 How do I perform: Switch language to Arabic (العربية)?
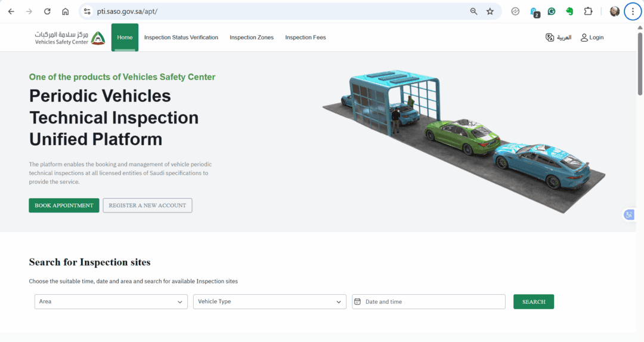coord(558,38)
